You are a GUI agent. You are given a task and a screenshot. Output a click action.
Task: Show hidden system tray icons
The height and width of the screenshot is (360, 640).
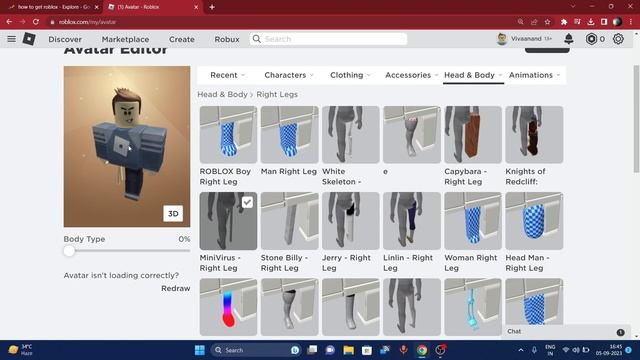pyautogui.click(x=521, y=350)
